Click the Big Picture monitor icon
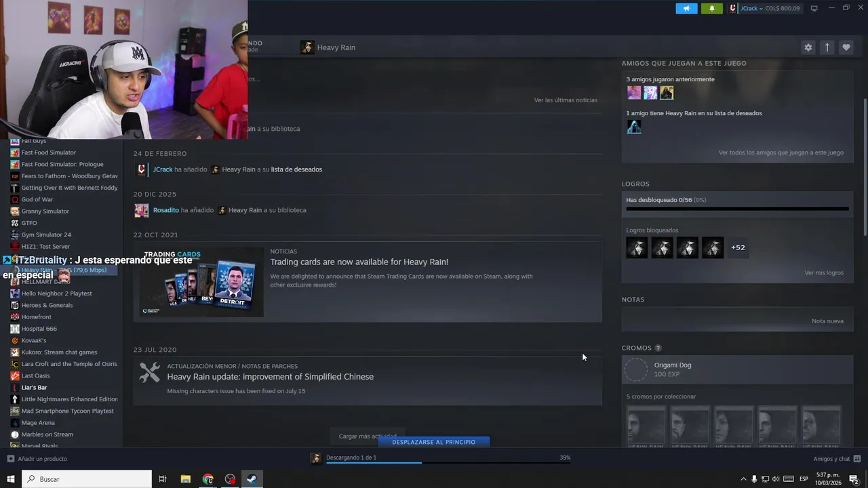Viewport: 868px width, 488px height. click(x=814, y=9)
